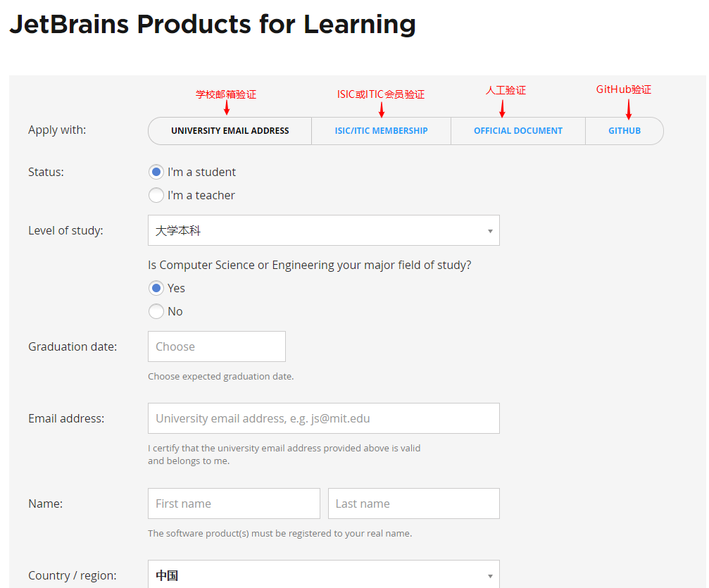Click the "JetBrains Products for Learning" heading
The image size is (709, 588).
pos(212,24)
